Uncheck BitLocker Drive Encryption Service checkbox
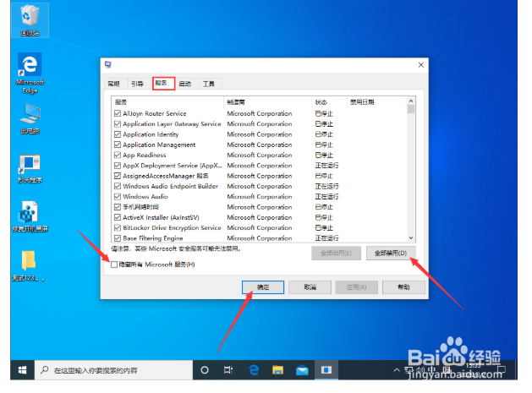Image resolution: width=532 pixels, height=393 pixels. (x=118, y=227)
